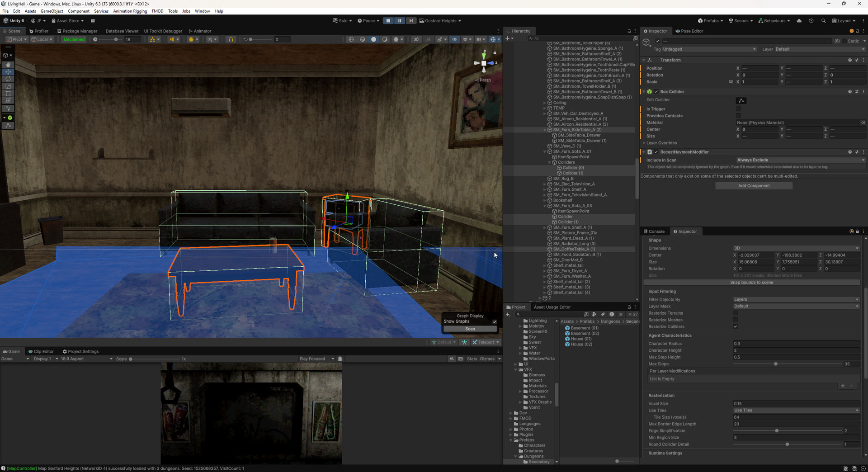Select the Rect transform tool
This screenshot has height=472, width=868.
(8, 93)
